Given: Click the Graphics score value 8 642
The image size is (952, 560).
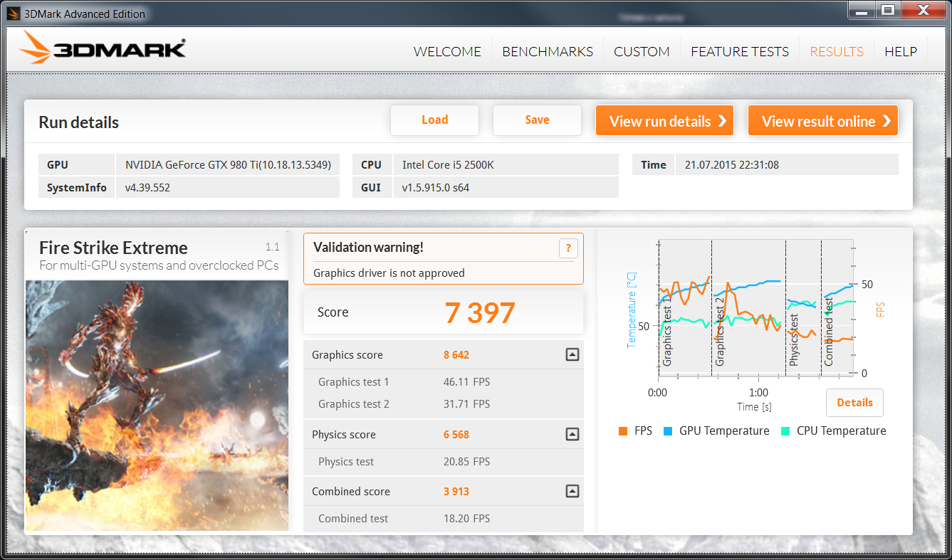Looking at the screenshot, I should pos(456,354).
